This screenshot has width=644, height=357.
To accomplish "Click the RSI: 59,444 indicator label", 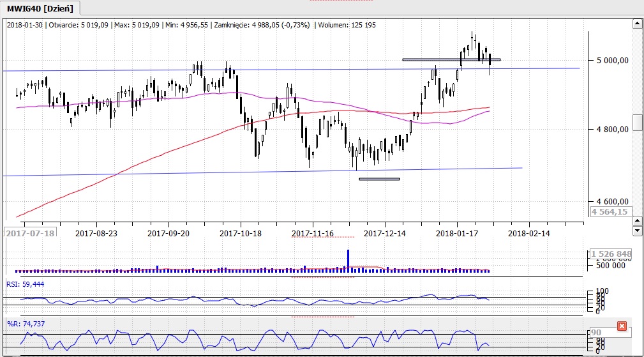I will (26, 284).
